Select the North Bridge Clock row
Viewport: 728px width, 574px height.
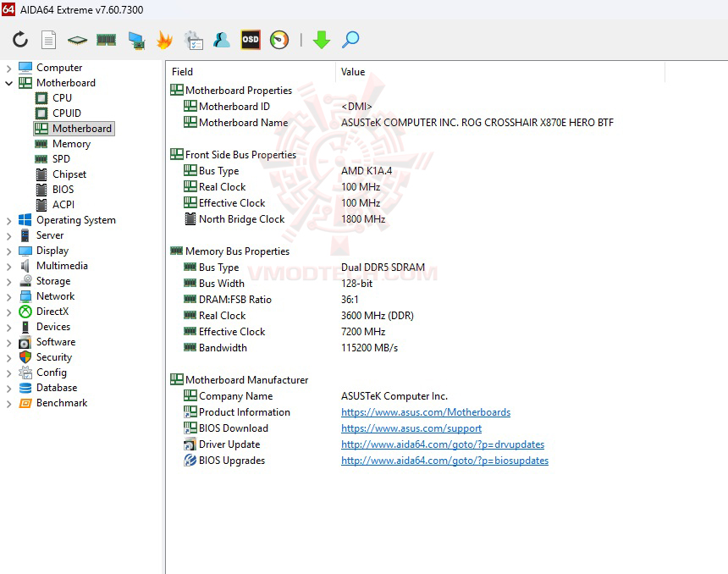pyautogui.click(x=284, y=219)
